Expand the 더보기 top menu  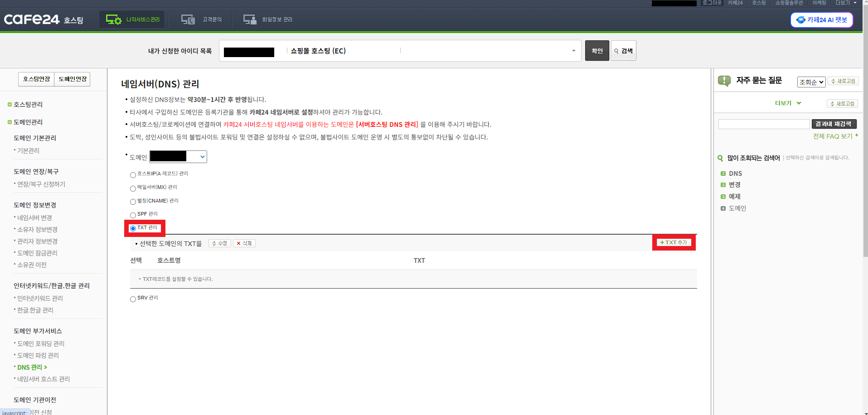click(x=846, y=3)
